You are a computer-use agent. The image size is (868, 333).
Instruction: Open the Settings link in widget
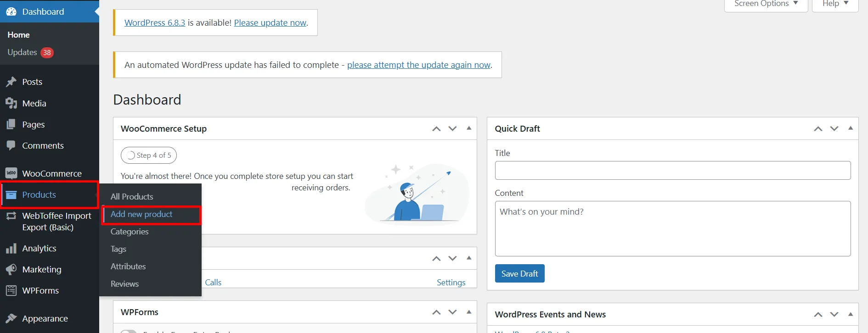[451, 283]
